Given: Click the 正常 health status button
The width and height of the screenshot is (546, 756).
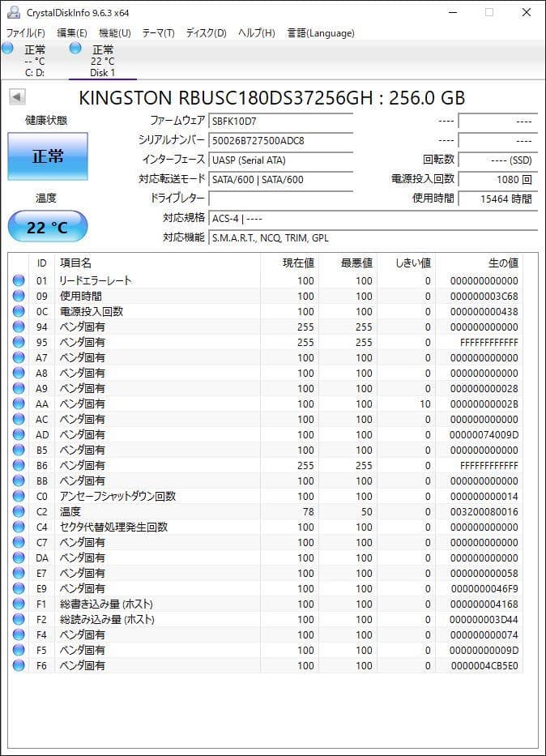Looking at the screenshot, I should tap(48, 156).
